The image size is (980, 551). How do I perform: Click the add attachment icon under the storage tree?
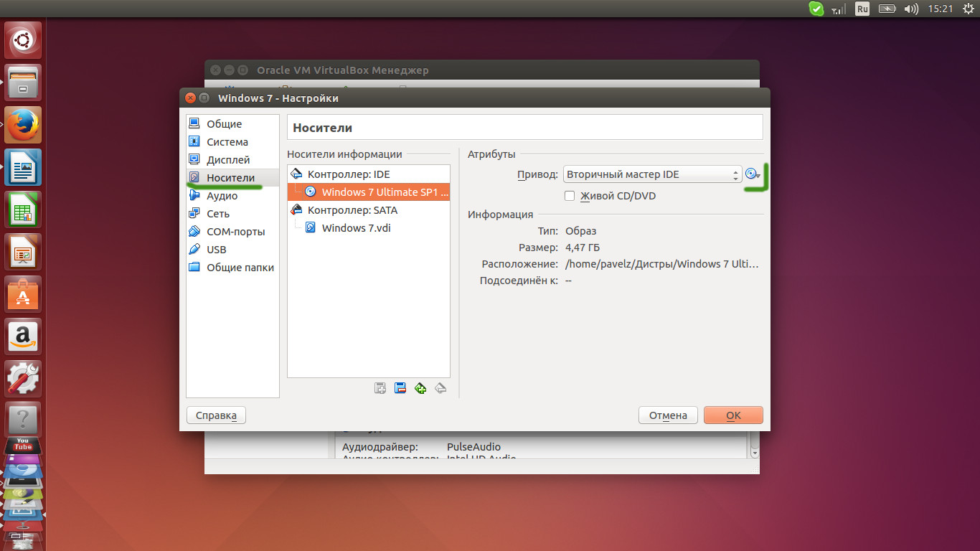380,388
